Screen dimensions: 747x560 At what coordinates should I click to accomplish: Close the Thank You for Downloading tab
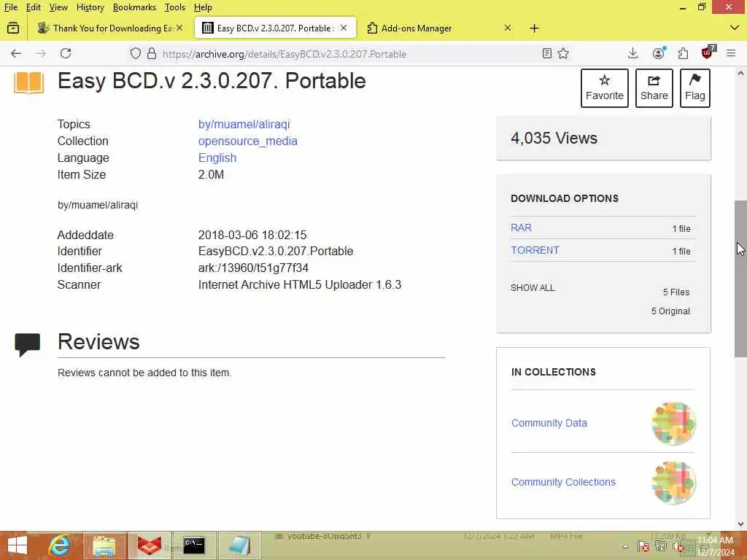click(x=179, y=28)
